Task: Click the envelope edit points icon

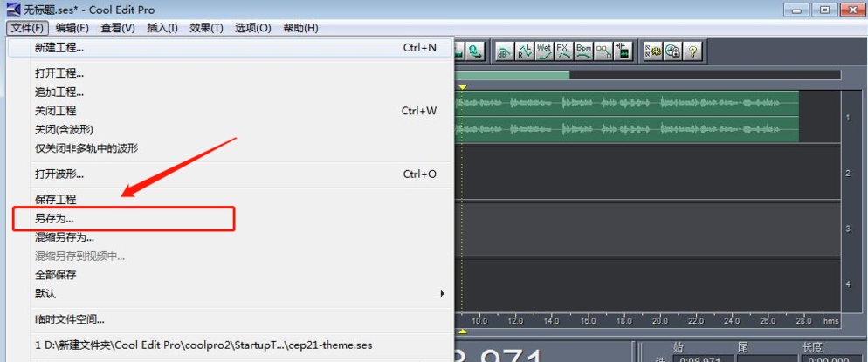Action: pos(603,51)
